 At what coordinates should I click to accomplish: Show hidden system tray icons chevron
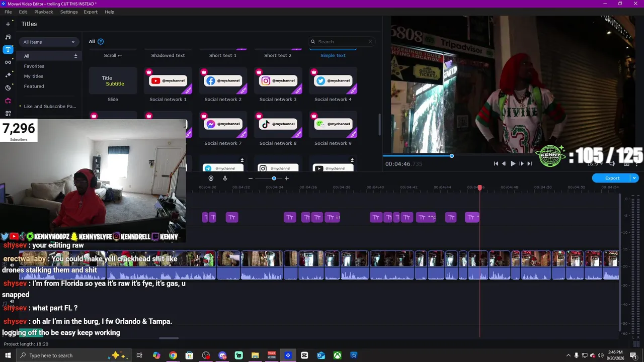pyautogui.click(x=569, y=355)
